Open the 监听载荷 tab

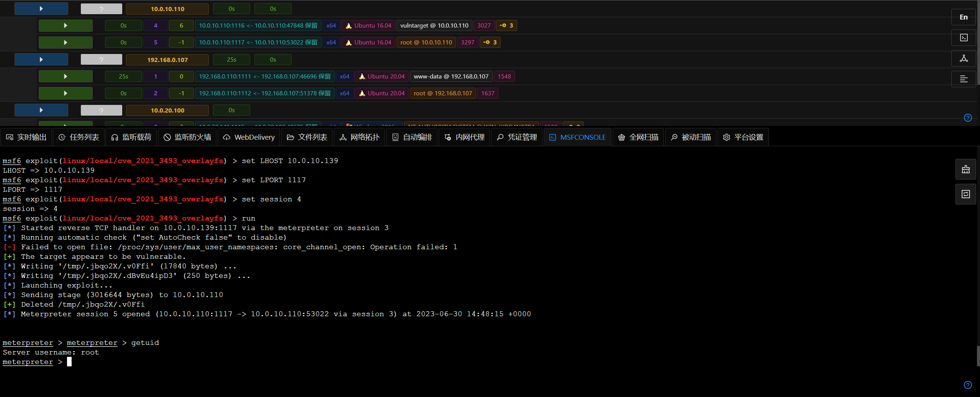(131, 137)
